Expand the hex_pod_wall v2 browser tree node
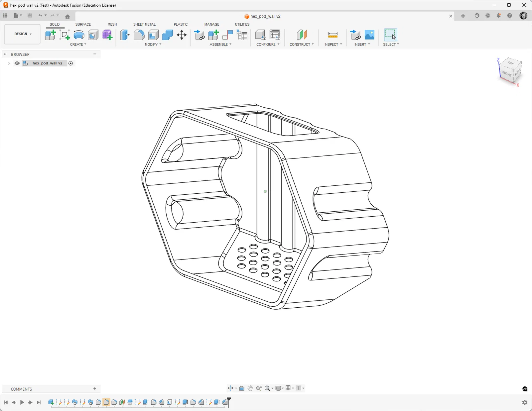This screenshot has width=532, height=411. coord(9,63)
